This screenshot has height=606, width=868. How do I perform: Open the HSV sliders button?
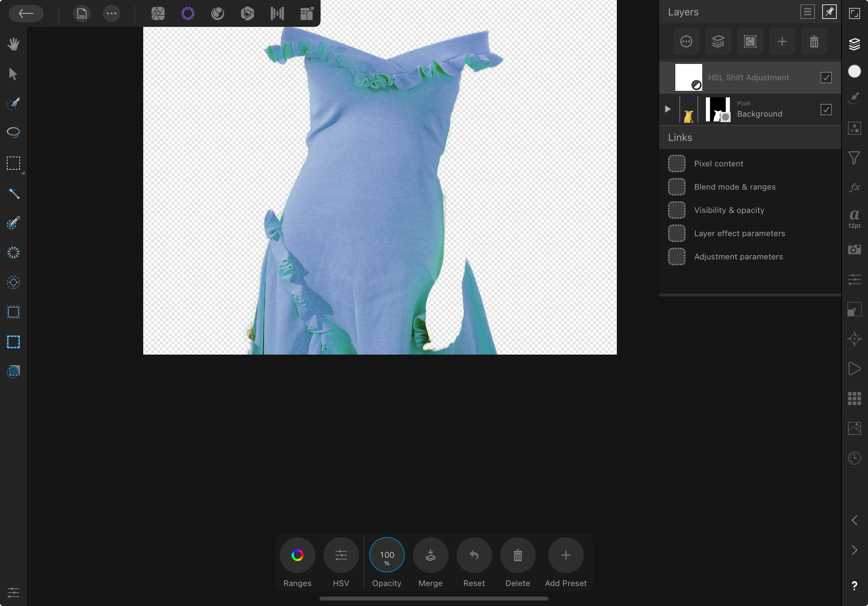coord(341,555)
